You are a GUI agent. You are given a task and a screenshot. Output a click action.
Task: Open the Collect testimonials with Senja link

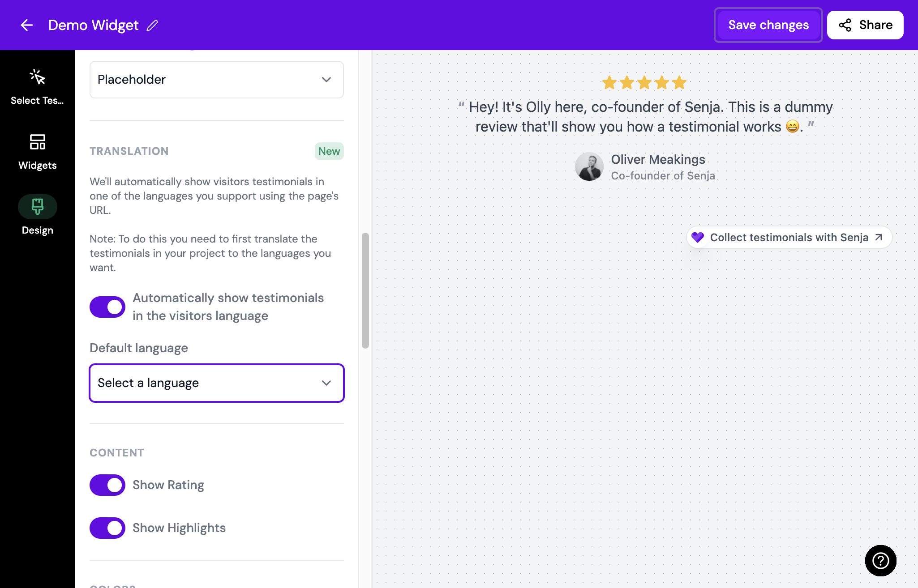[x=789, y=237]
